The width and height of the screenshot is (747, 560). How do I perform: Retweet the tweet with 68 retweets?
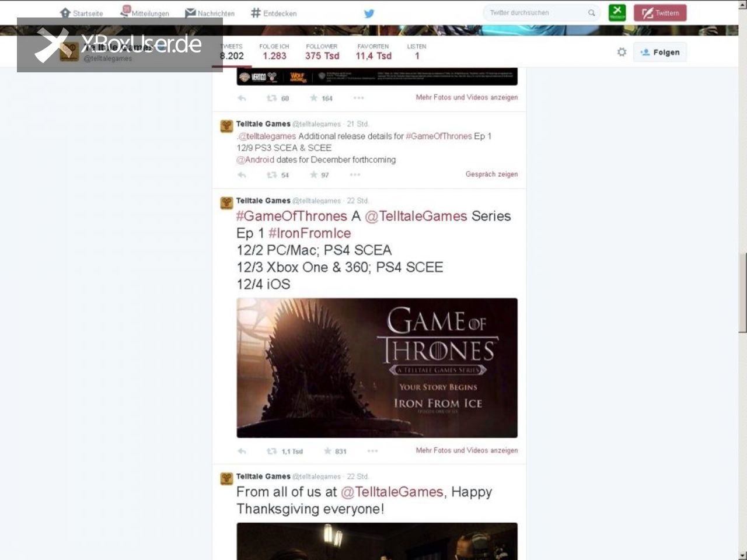[x=272, y=98]
